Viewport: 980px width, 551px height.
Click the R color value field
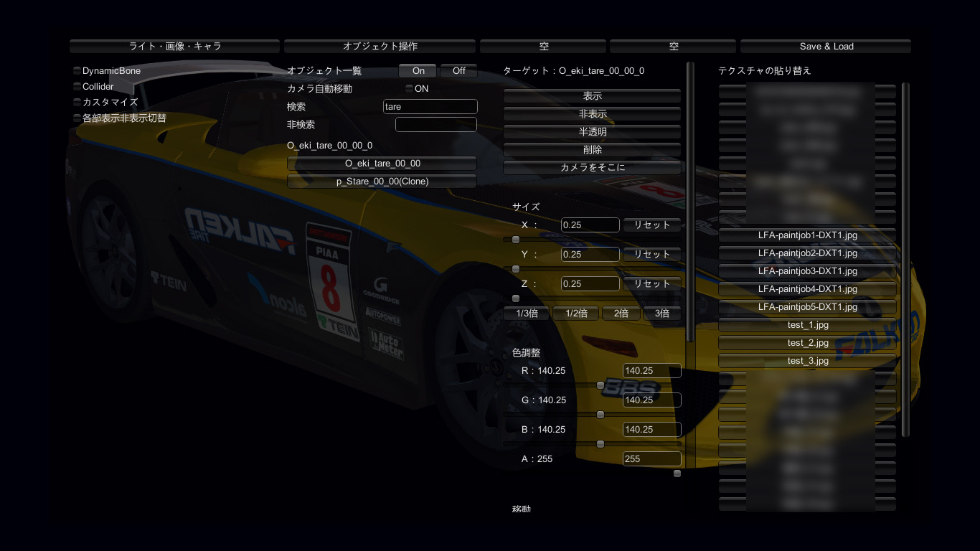pyautogui.click(x=651, y=371)
